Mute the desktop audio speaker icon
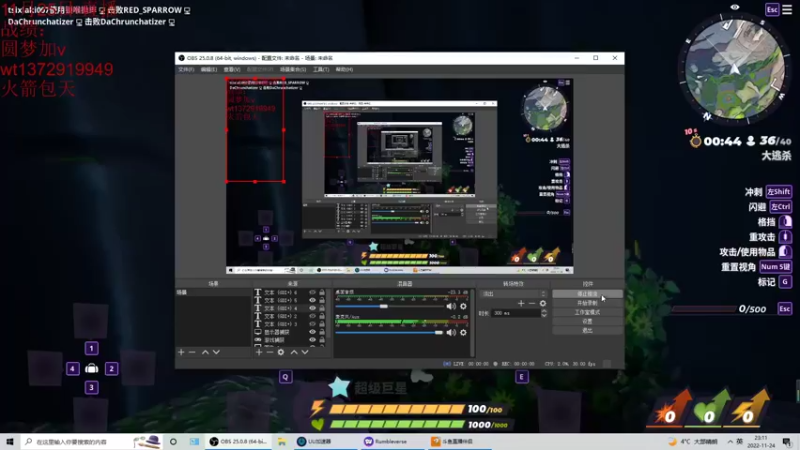The width and height of the screenshot is (800, 450). (x=451, y=306)
